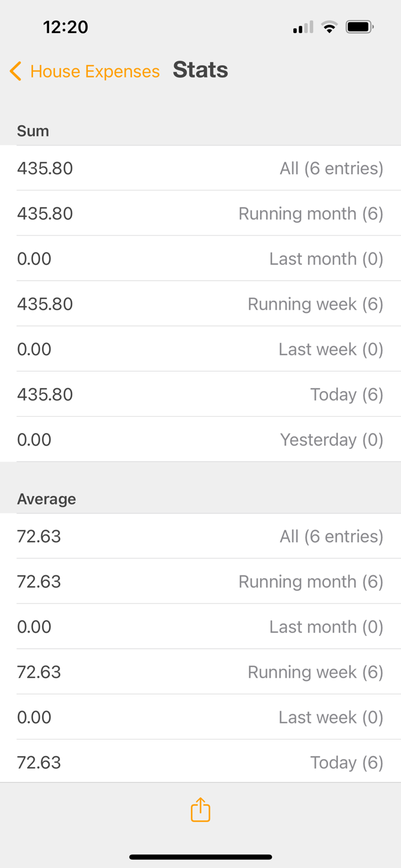Choose the Average Last month row

tap(200, 626)
